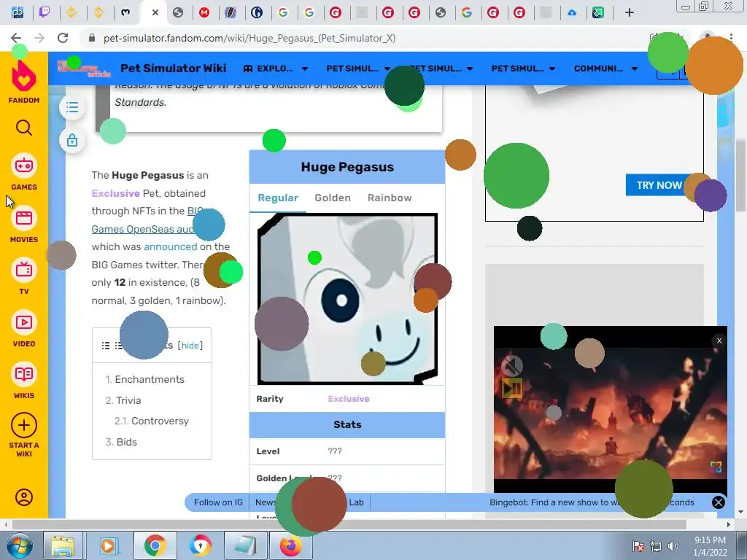Unmute the video player sound
Screen dimensions: 747x560
click(x=512, y=366)
